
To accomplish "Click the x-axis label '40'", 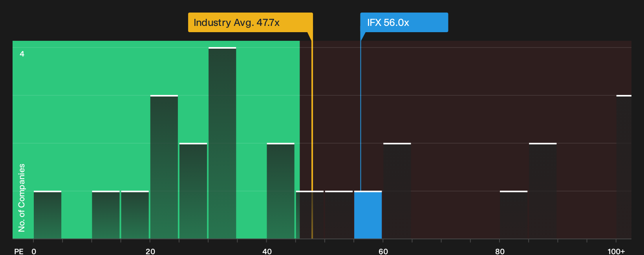I will 267,251.
